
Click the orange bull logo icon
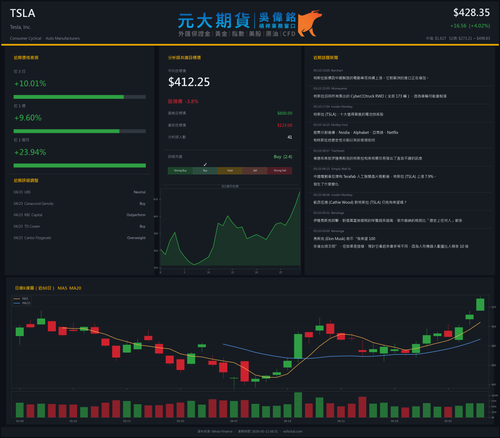(x=310, y=23)
